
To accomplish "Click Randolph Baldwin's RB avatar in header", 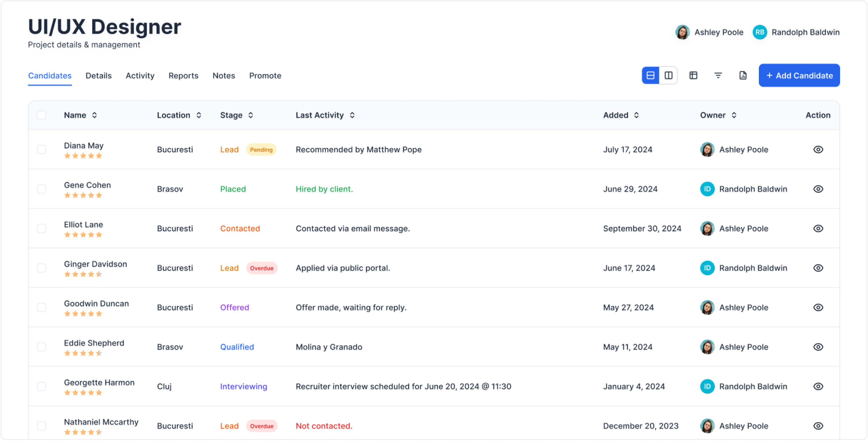I will (x=759, y=32).
